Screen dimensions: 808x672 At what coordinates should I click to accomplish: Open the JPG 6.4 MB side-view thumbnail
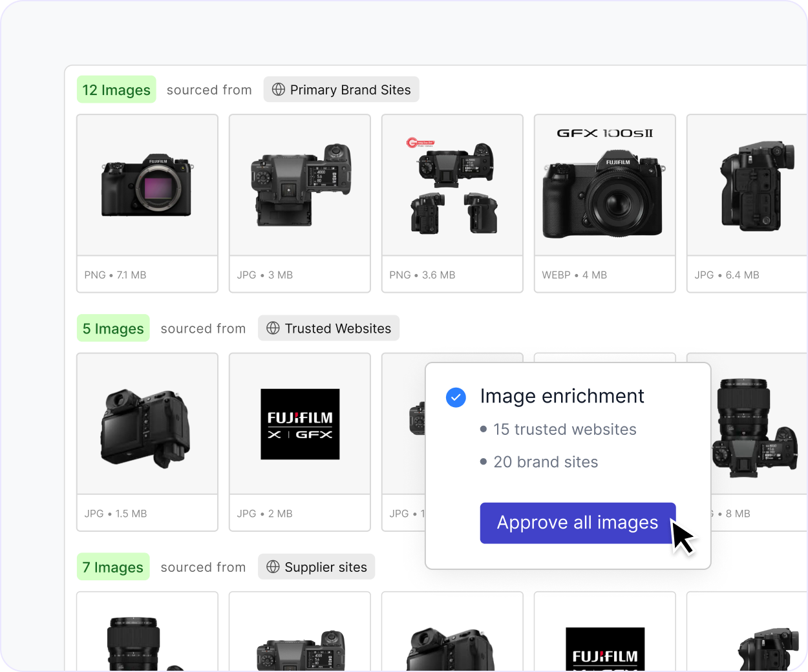tap(747, 185)
